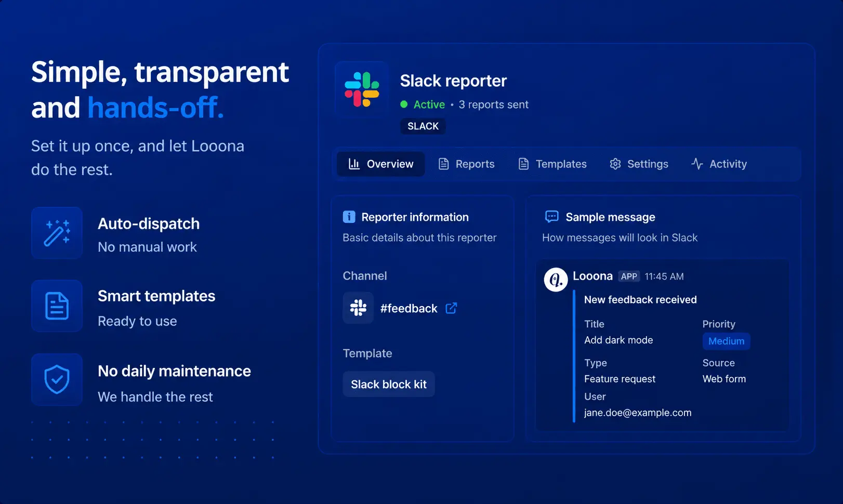
Task: Click the "Smart templates" feature heading
Action: [x=156, y=296]
